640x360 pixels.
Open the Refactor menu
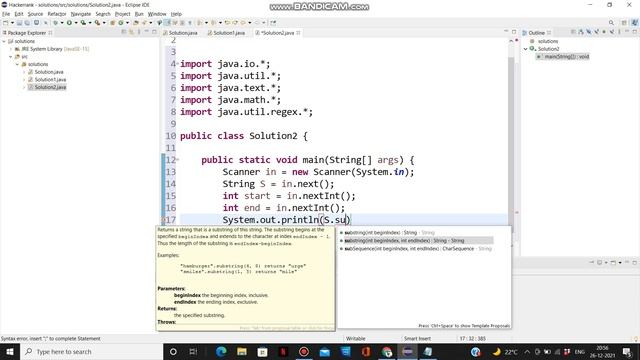pyautogui.click(x=57, y=14)
